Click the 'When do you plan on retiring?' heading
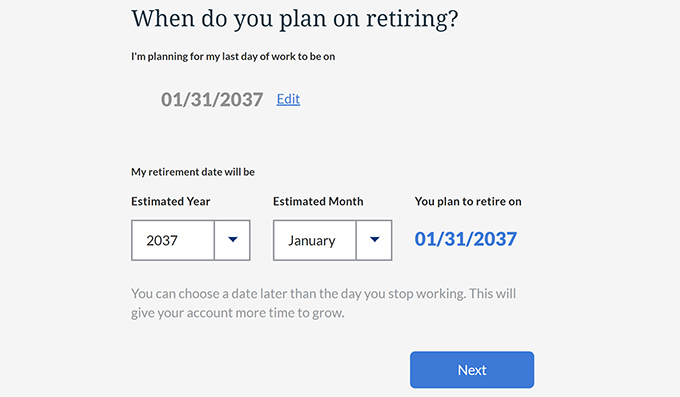 tap(294, 19)
